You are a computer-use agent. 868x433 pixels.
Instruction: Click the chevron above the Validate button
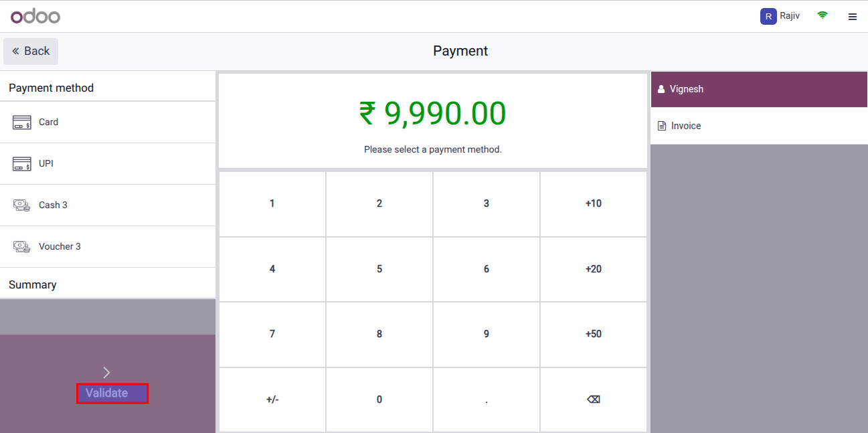coord(106,371)
